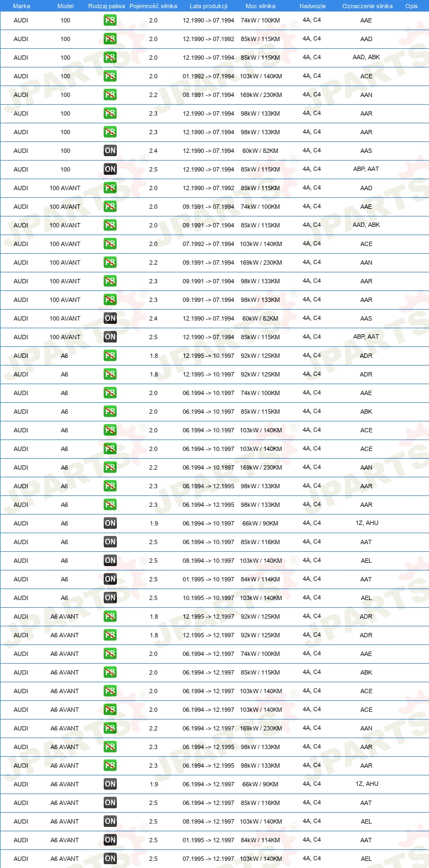
Task: Select the date range 12.1990 -> 07.1992 in Audi 100 row
Action: (208, 39)
